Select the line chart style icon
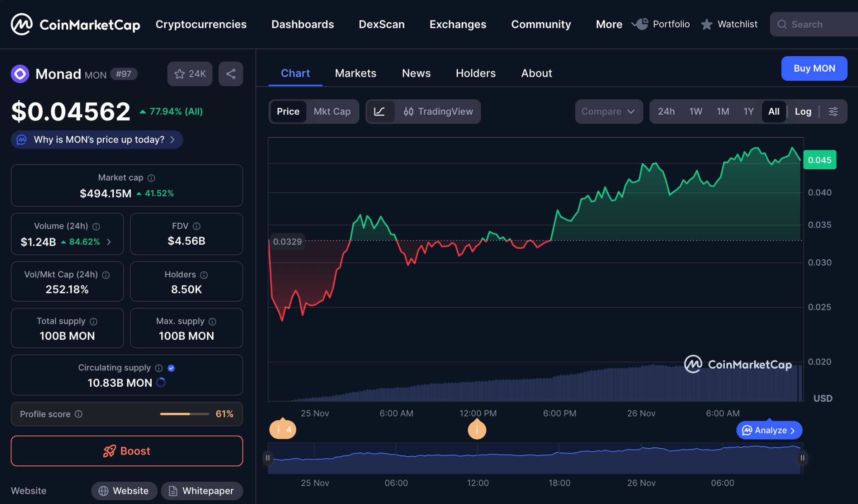The height and width of the screenshot is (504, 858). point(380,111)
